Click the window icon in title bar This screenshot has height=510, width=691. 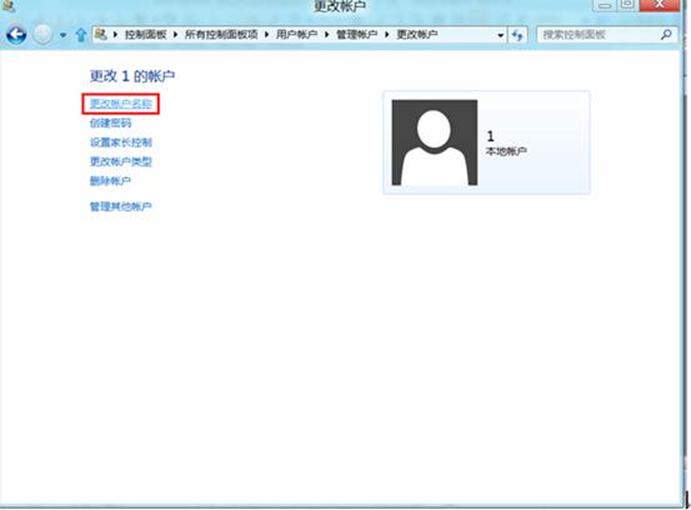pyautogui.click(x=8, y=6)
